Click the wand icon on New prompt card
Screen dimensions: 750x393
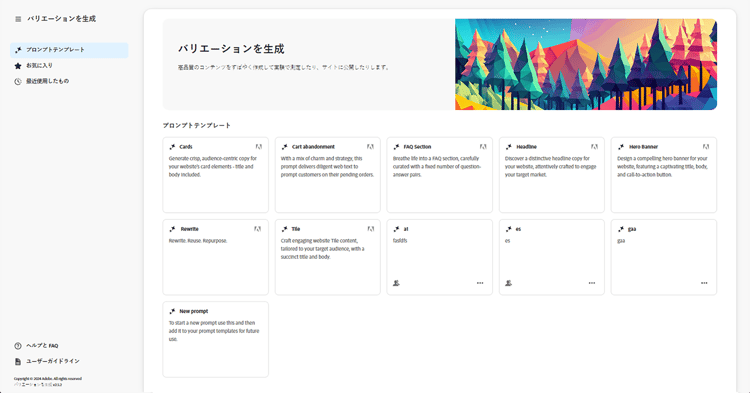pos(173,311)
